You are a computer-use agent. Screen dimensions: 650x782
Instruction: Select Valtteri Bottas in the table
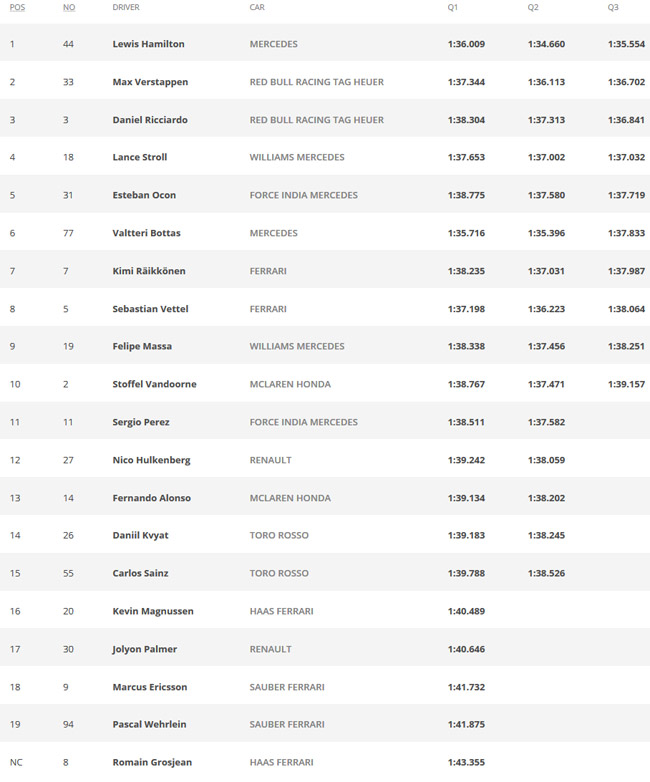click(x=146, y=233)
